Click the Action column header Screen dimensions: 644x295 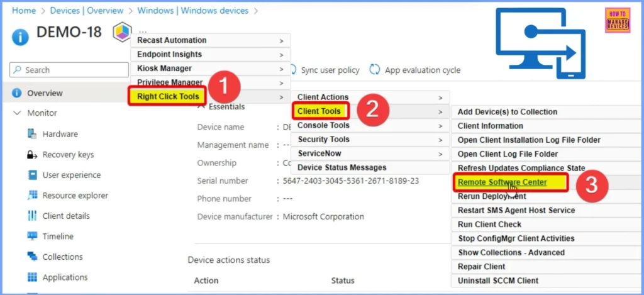pos(206,281)
